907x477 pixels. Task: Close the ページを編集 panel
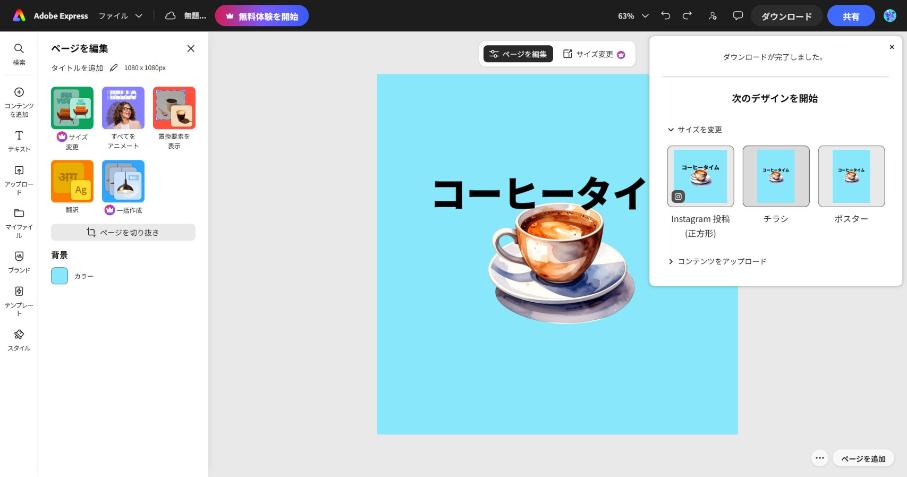191,49
